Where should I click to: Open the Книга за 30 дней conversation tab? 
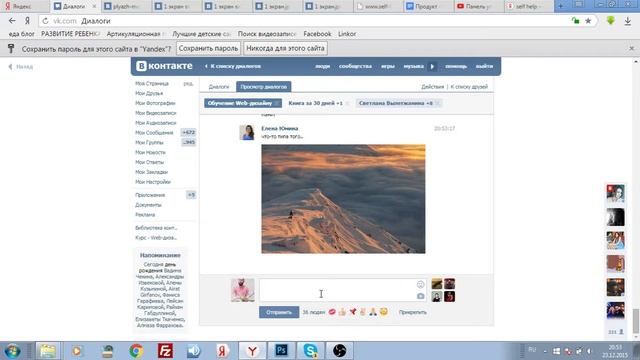click(315, 103)
